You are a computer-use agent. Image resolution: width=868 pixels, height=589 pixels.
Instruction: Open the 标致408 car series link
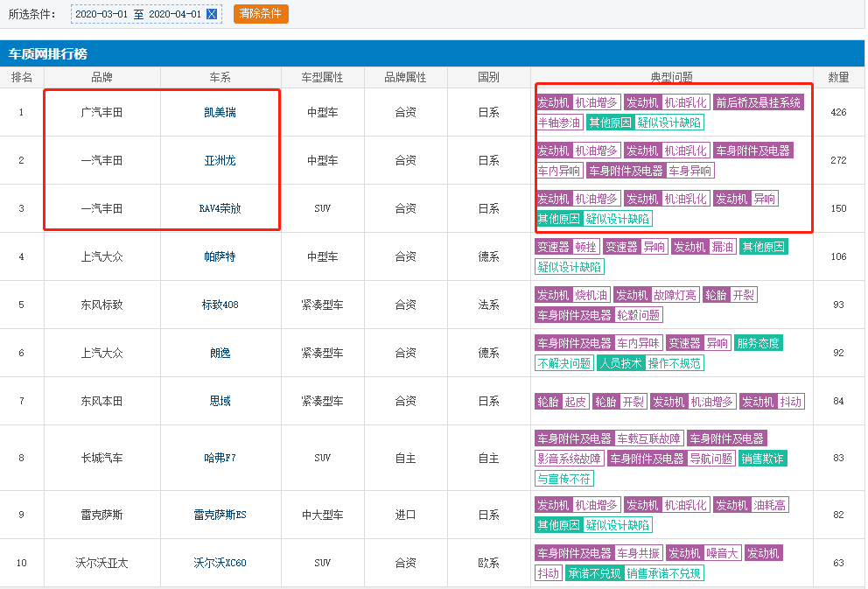220,305
